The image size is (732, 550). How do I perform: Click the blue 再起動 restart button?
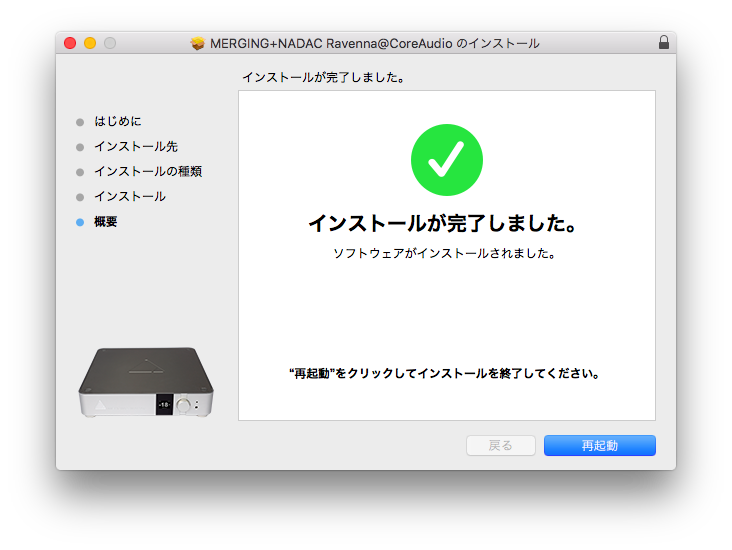(599, 445)
